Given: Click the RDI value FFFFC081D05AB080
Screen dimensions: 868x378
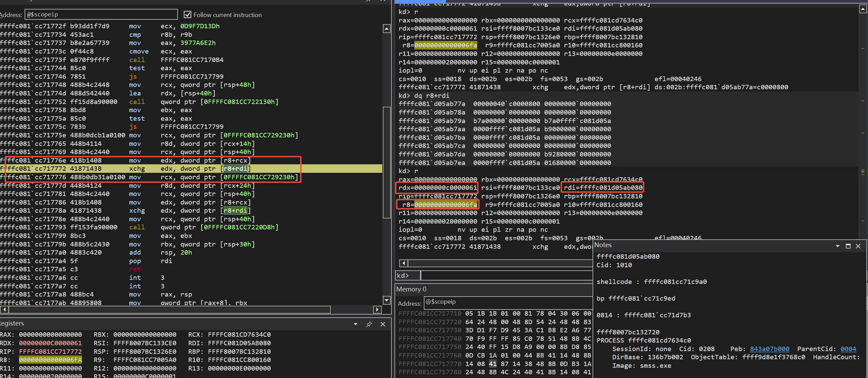Looking at the screenshot, I should point(239,343).
